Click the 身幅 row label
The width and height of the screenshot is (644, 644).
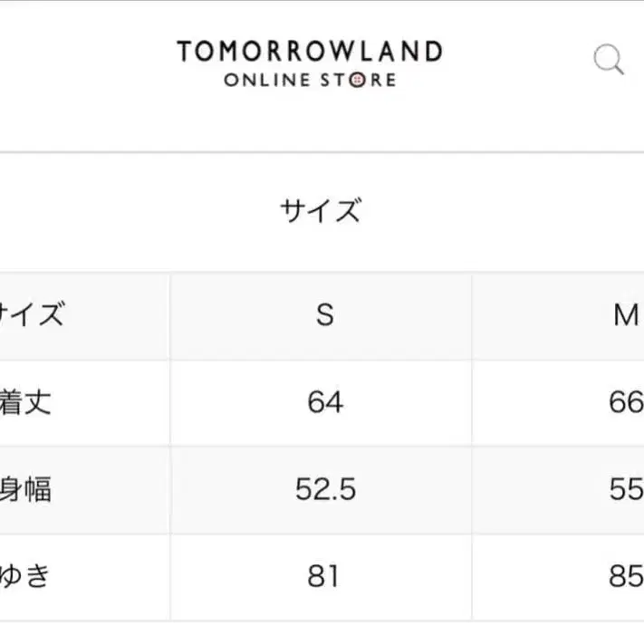click(x=25, y=489)
